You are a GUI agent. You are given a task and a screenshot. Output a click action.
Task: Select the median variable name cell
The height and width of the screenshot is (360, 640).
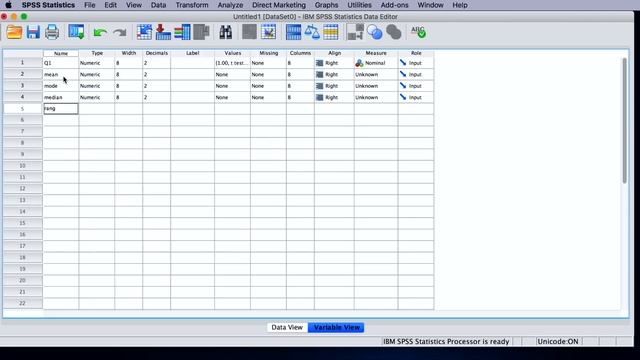[x=61, y=97]
